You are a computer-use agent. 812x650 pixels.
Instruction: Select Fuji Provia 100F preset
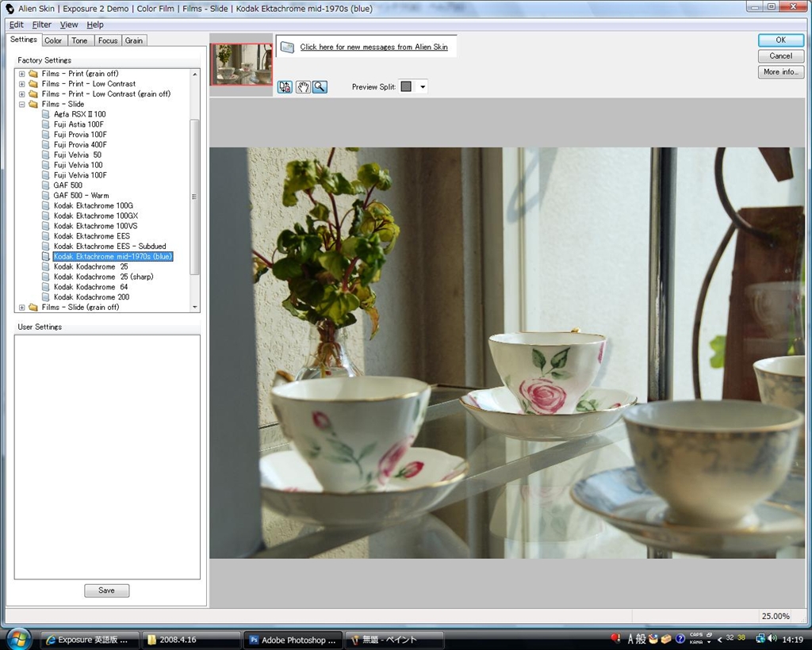tap(80, 135)
